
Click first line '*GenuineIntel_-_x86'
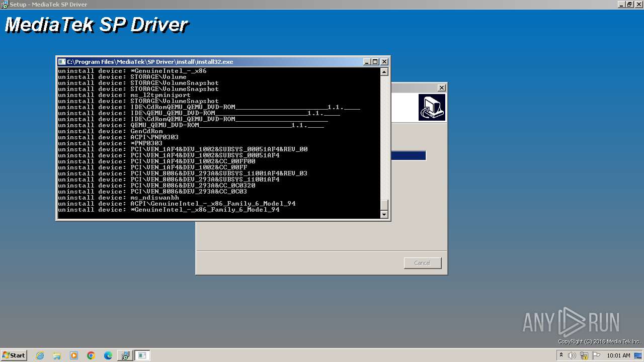tap(132, 71)
